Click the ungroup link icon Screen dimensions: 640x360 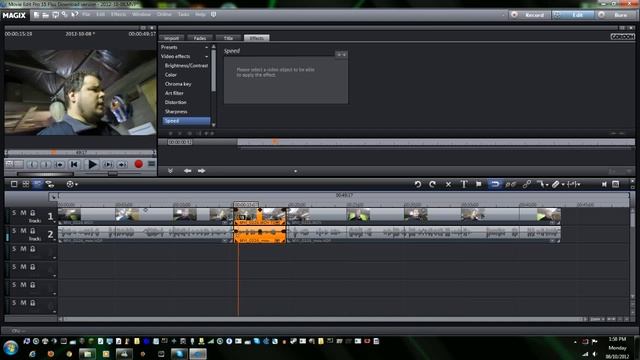[527, 184]
